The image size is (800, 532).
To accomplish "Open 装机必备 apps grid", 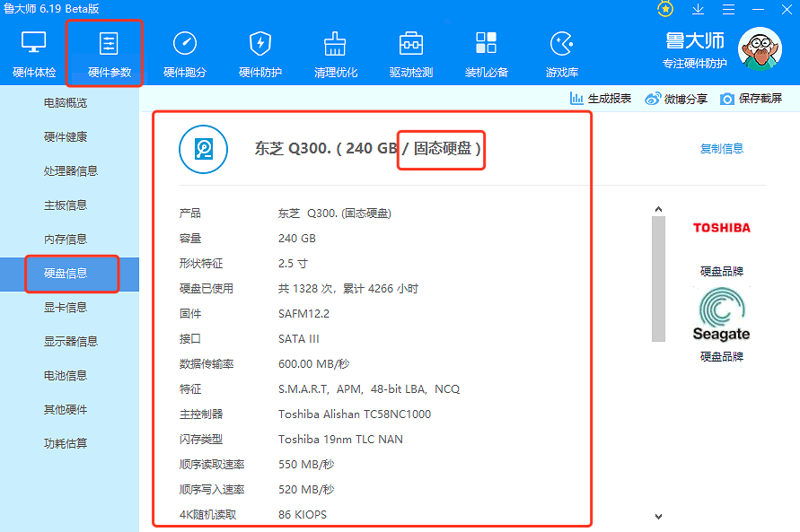I will [487, 54].
